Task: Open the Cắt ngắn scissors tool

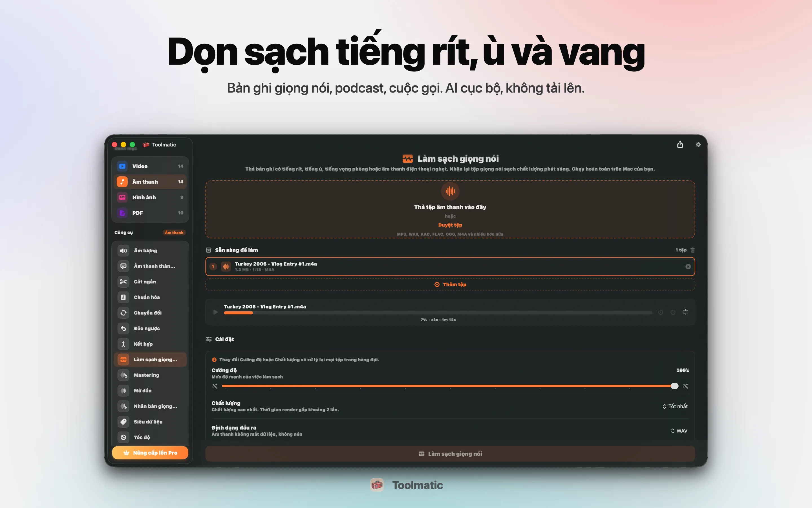Action: (150, 282)
